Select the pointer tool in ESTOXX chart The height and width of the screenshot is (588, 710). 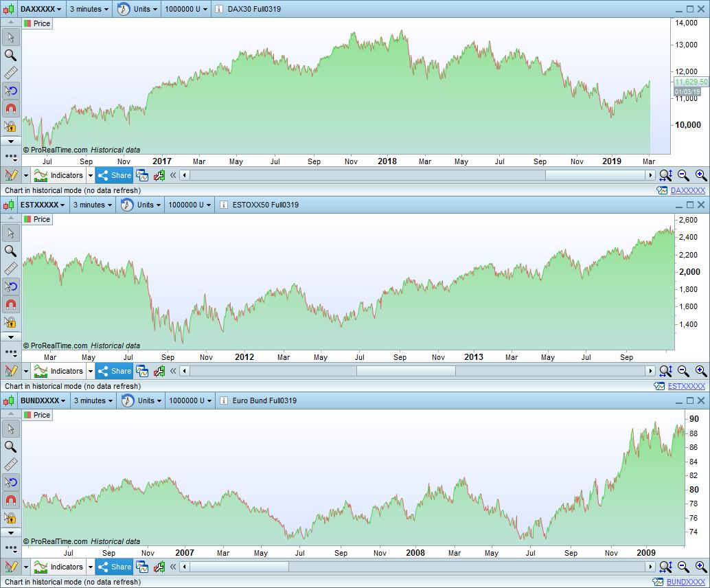click(11, 233)
